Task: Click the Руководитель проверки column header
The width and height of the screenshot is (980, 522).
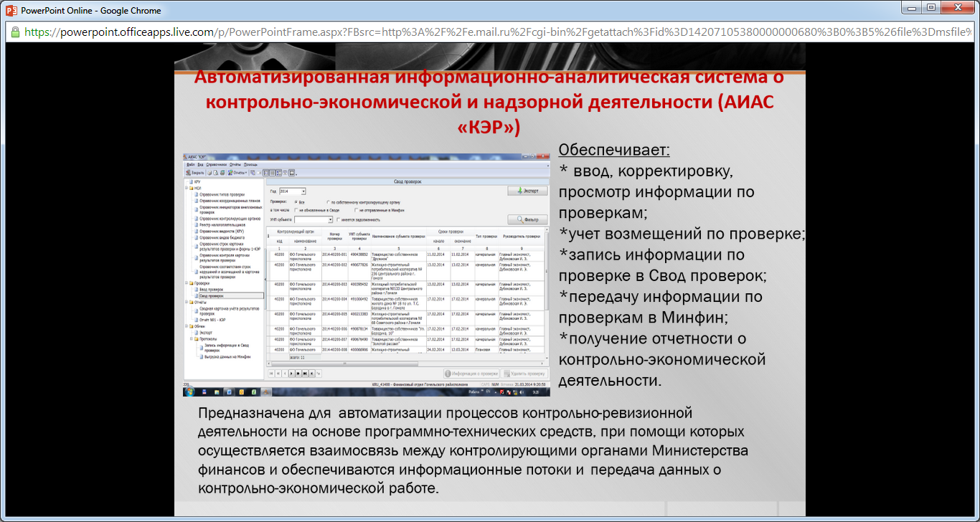Action: 522,236
